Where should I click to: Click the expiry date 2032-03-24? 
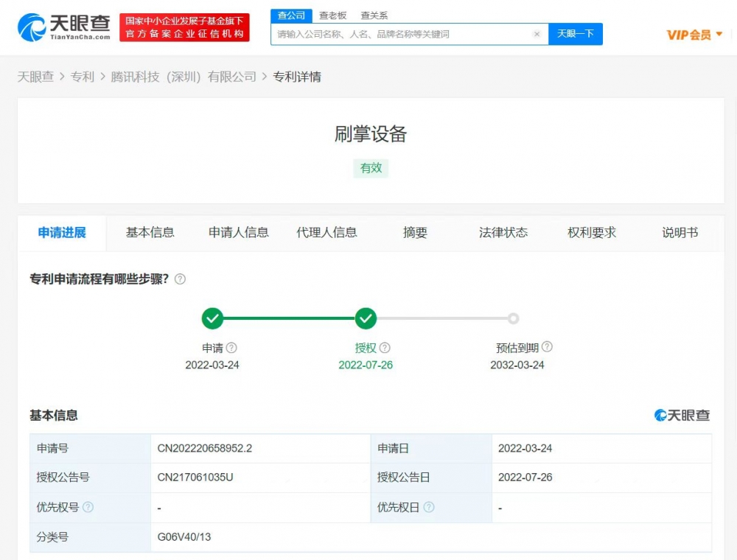pos(517,365)
